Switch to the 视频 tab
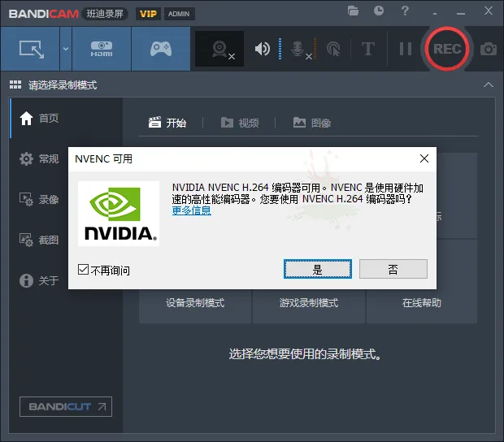Viewport: 504px width, 442px height. (x=240, y=123)
